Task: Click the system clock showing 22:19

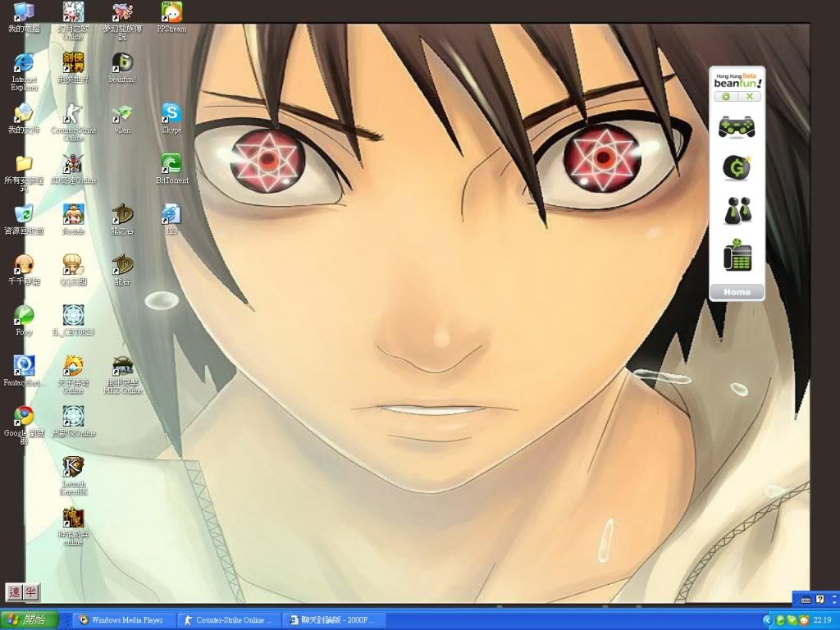Action: (822, 620)
